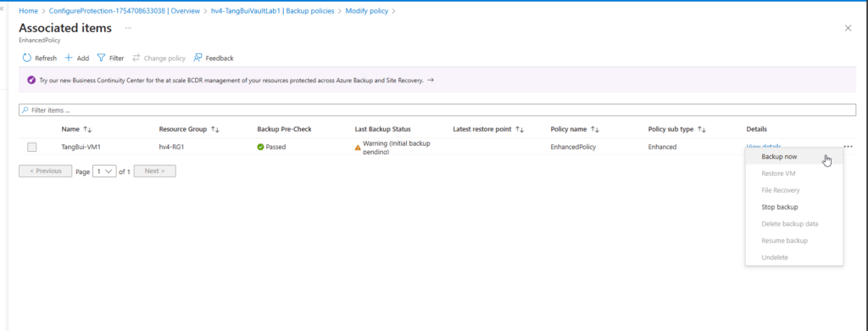The width and height of the screenshot is (868, 331).
Task: Sort by Name column arrows
Action: coord(87,129)
